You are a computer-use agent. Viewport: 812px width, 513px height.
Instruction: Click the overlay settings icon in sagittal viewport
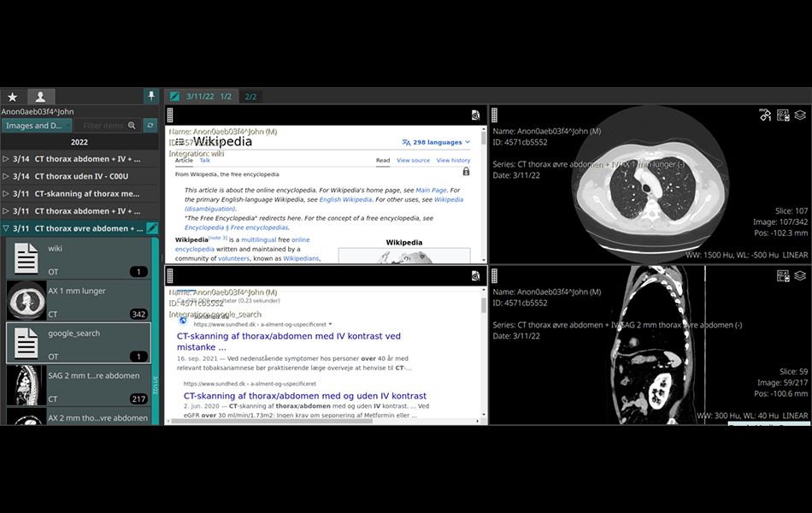(x=783, y=275)
